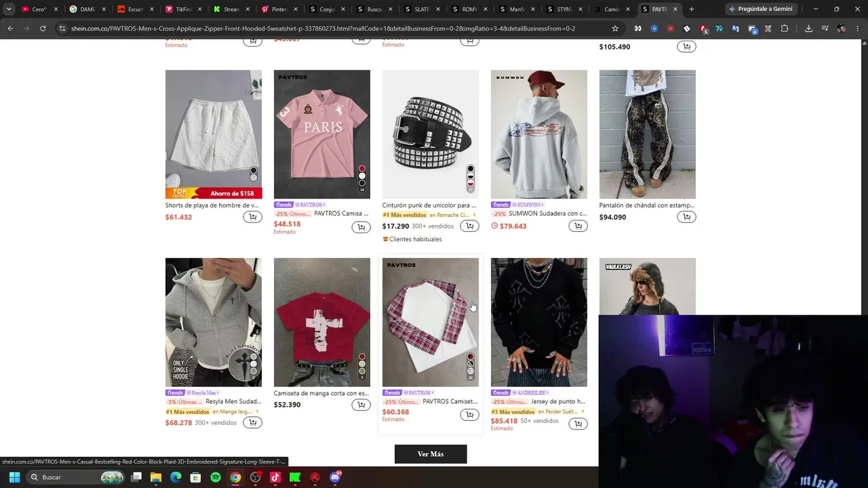The image size is (868, 488).
Task: Open the red cross T-shirt product image
Action: coord(322,322)
